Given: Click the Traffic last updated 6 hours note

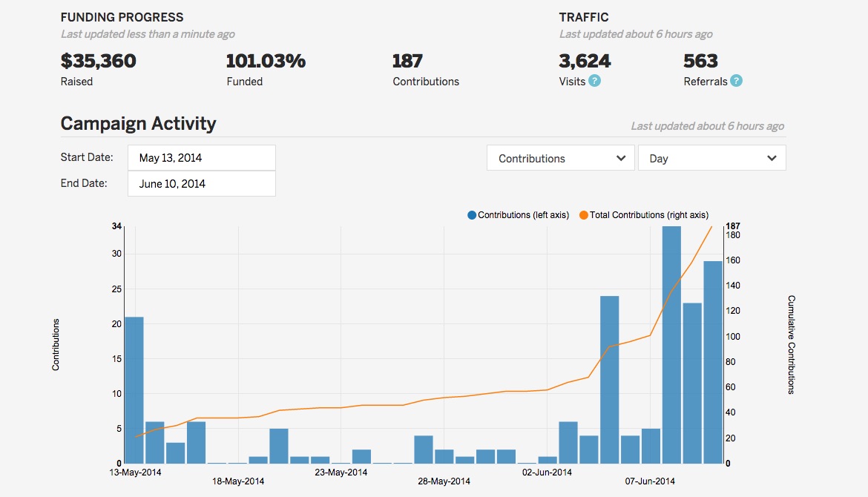Looking at the screenshot, I should click(636, 34).
